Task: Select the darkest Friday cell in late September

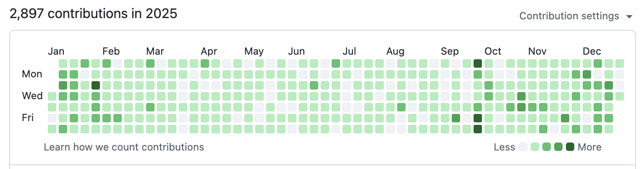Action: pyautogui.click(x=478, y=118)
